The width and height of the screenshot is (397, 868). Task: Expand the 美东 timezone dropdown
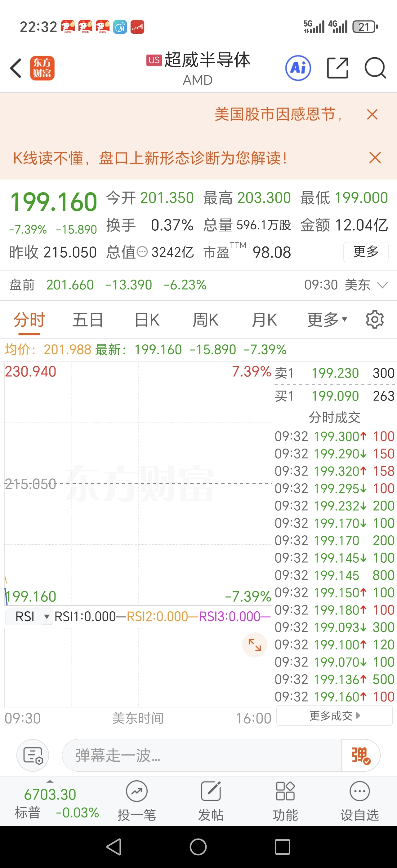tap(382, 286)
